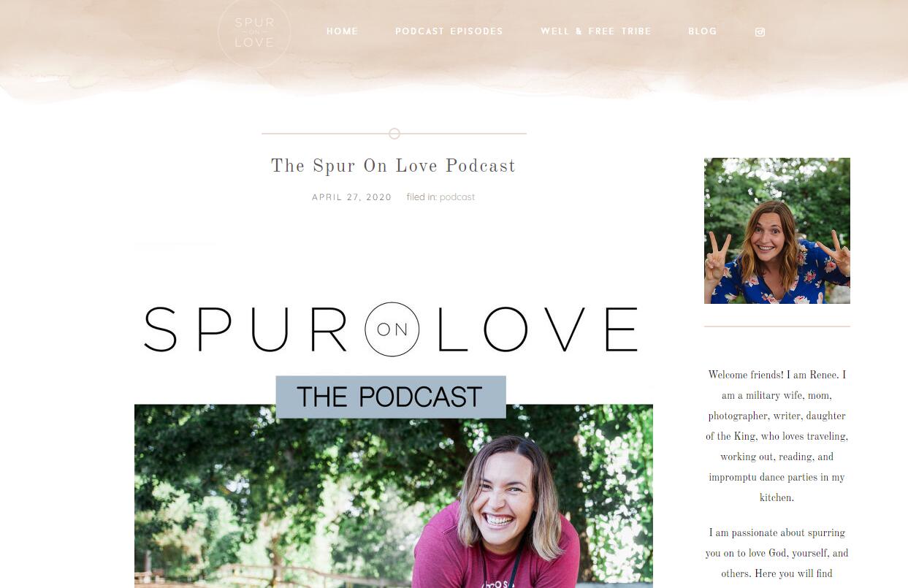Screen dimensions: 908x588
Task: Click the large SPUR LOVE title graphic
Action: [391, 329]
